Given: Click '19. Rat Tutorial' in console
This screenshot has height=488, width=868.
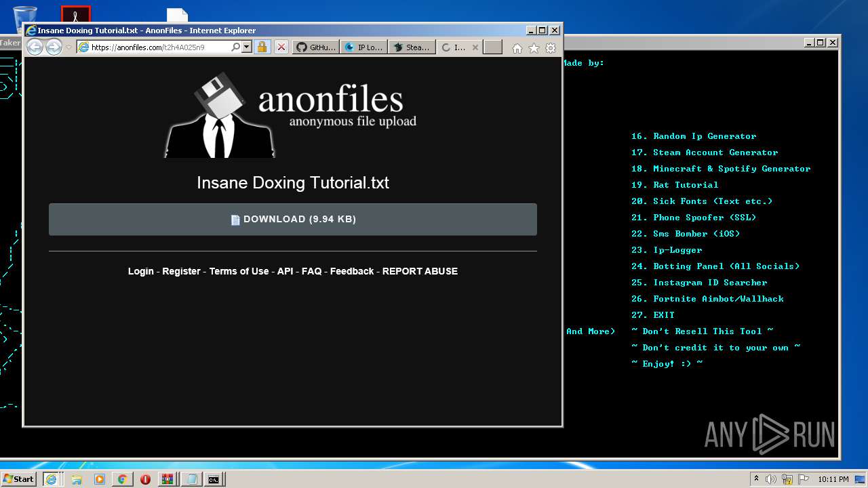Looking at the screenshot, I should pos(675,185).
